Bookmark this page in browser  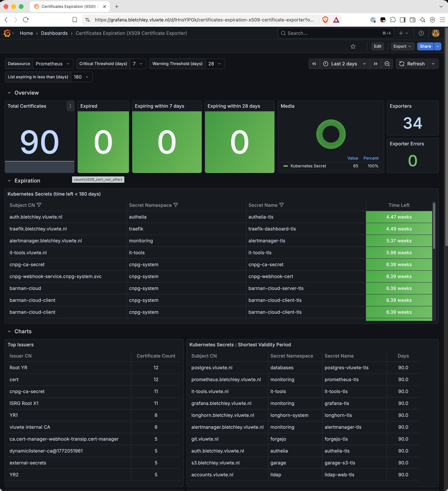point(75,20)
